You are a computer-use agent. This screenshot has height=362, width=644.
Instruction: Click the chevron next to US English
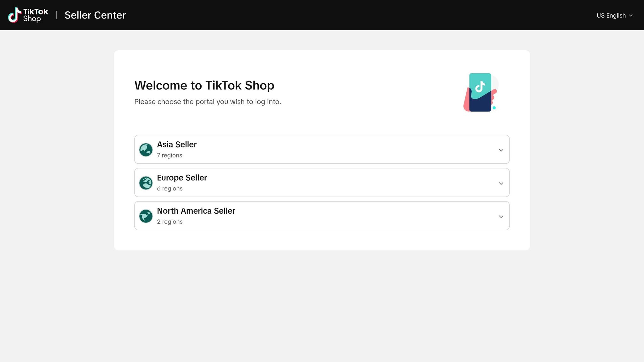[631, 16]
